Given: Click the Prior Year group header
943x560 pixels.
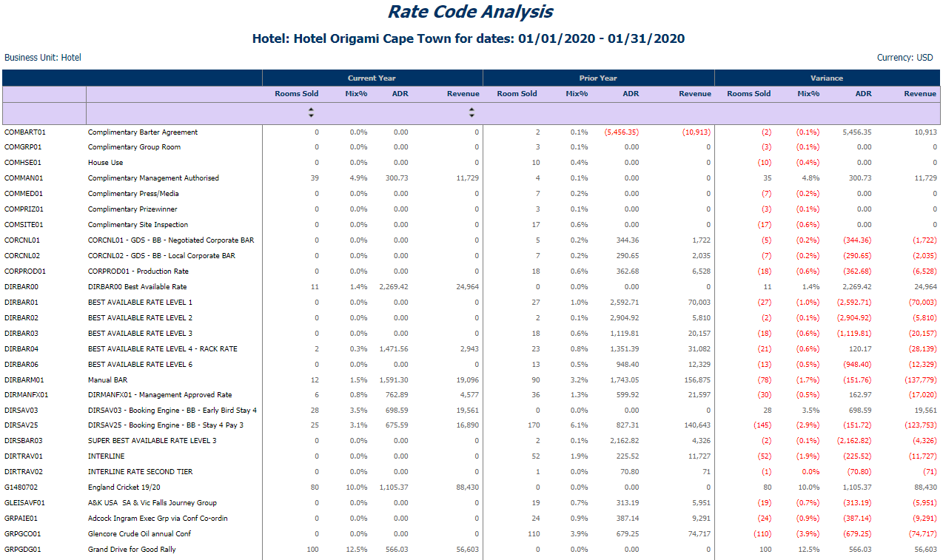Looking at the screenshot, I should pos(598,78).
